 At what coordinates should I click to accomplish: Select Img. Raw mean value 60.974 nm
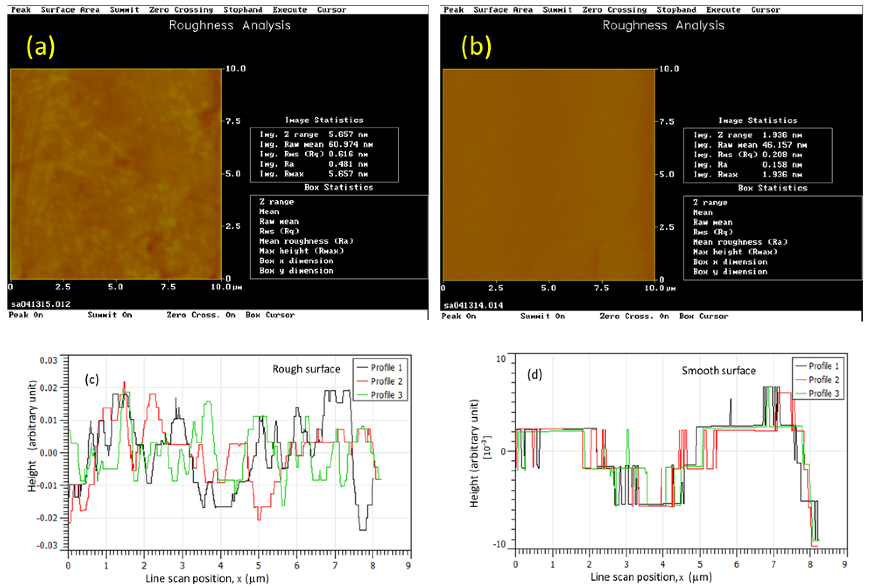(x=350, y=145)
